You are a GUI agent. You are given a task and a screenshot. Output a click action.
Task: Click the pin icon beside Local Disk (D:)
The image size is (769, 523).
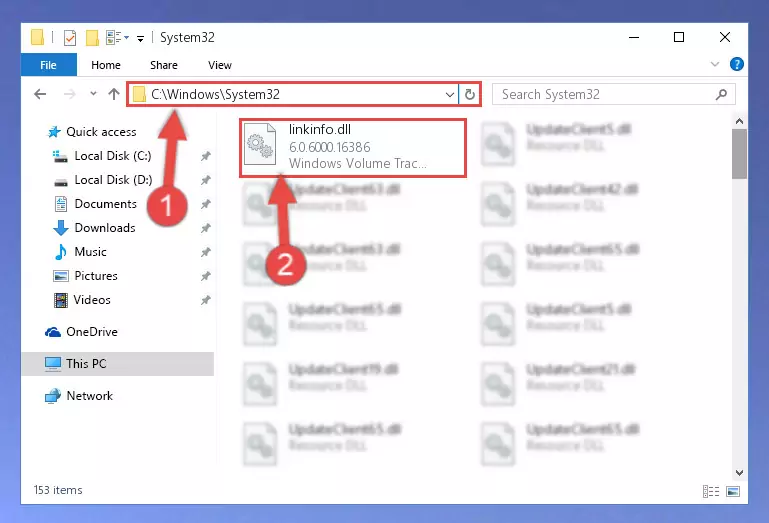pyautogui.click(x=205, y=181)
